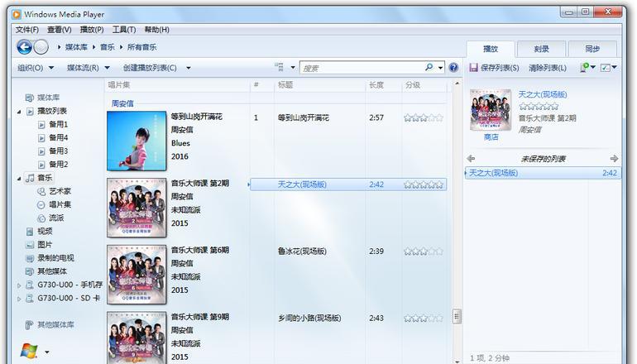Open dropdown beside the Windows logo icon

pyautogui.click(x=47, y=352)
